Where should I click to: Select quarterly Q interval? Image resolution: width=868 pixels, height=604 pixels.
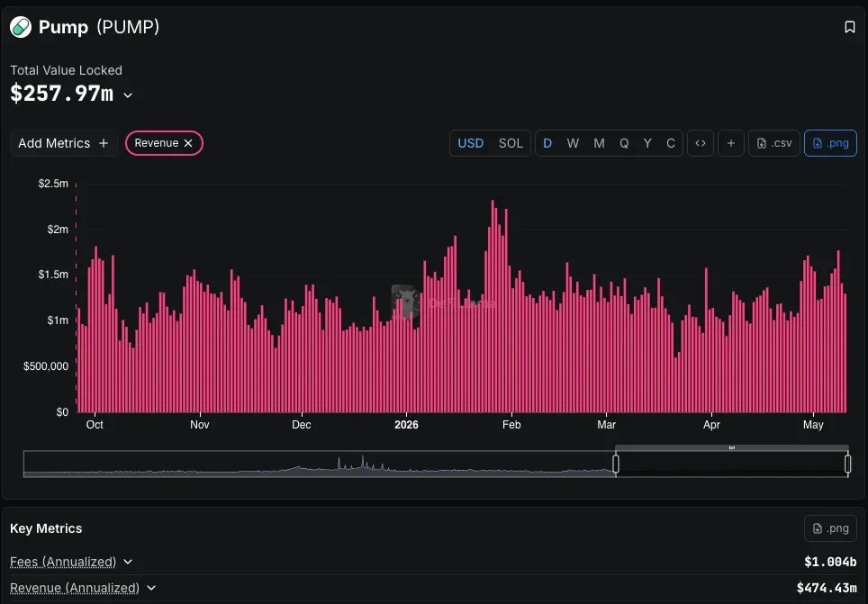point(624,143)
